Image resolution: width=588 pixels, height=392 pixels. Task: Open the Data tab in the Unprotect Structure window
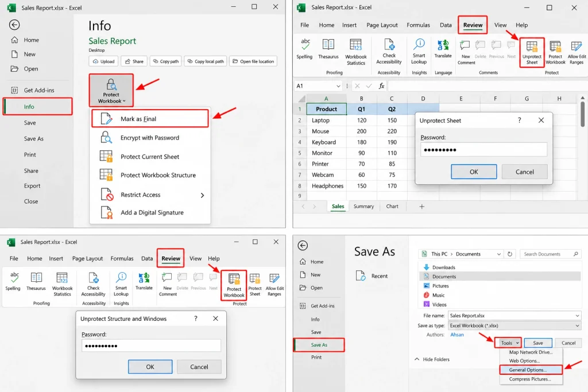pyautogui.click(x=147, y=259)
